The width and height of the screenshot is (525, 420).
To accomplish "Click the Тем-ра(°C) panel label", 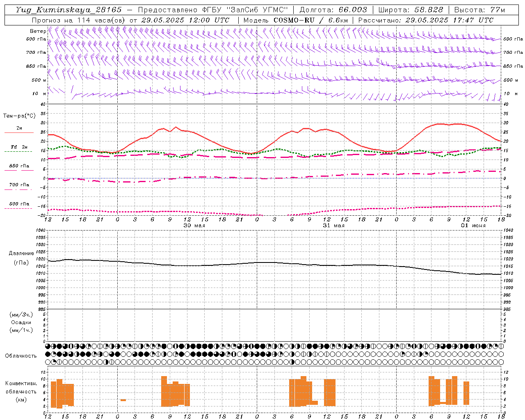I will click(19, 116).
